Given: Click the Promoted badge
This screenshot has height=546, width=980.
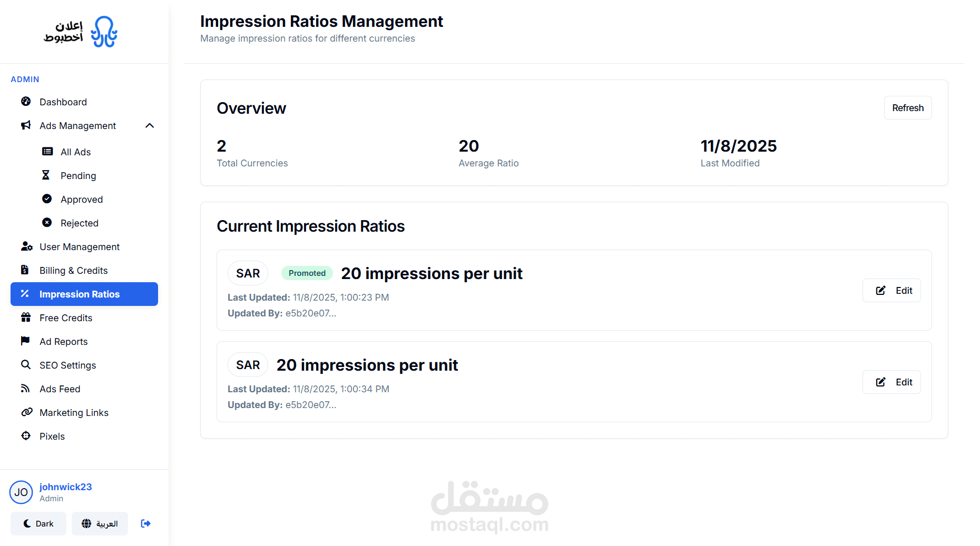Looking at the screenshot, I should click(x=307, y=273).
